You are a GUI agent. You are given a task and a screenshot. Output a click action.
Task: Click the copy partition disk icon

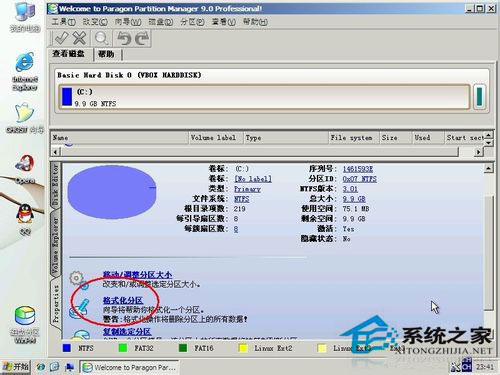click(81, 334)
